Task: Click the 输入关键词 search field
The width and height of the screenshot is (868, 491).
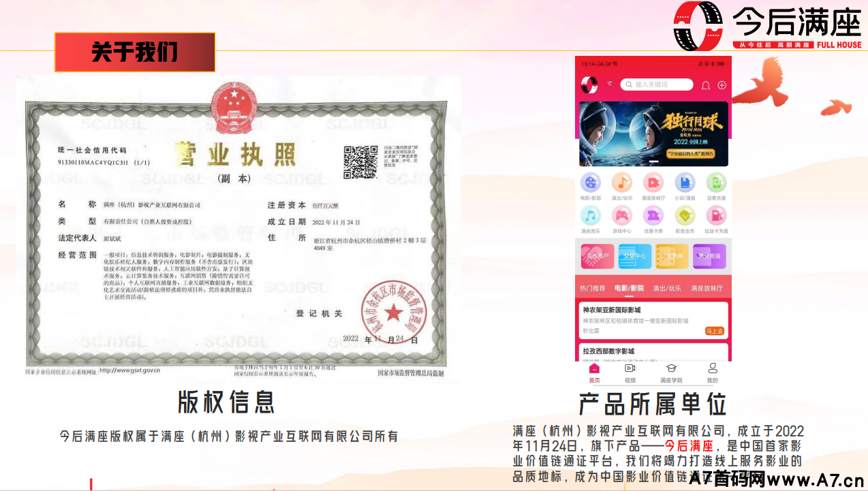Action: (x=656, y=84)
